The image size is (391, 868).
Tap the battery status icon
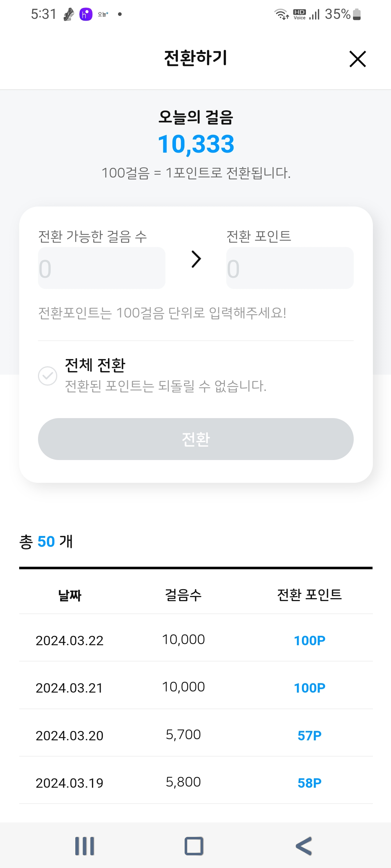357,14
